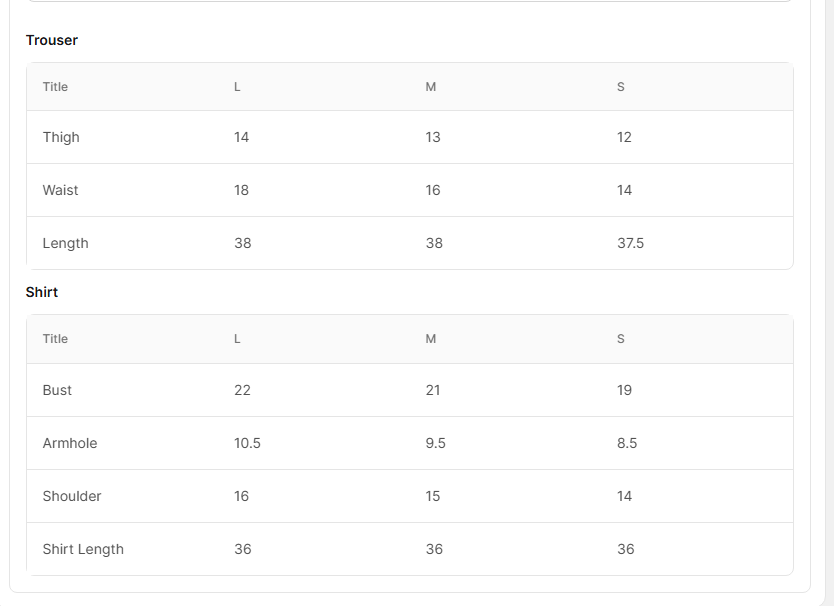
Task: Select the trouser Length value 37.5
Action: point(630,243)
